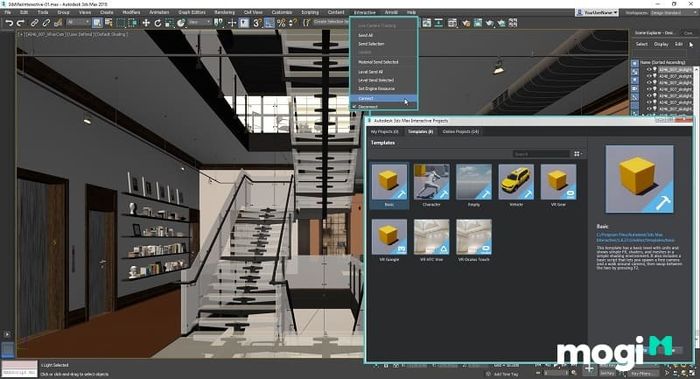Open the Scene Explorer Display menu
This screenshot has height=379, width=700.
661,44
